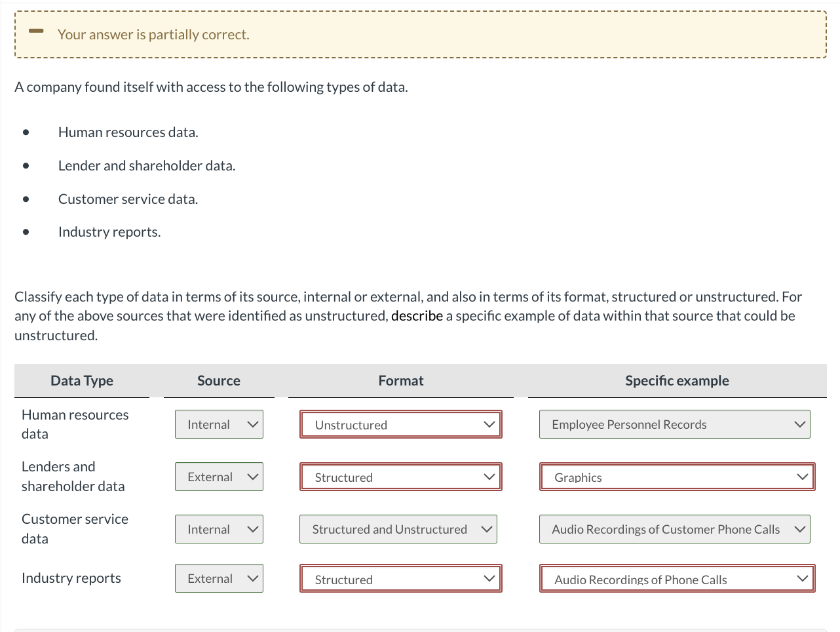
Task: Open the Source dropdown for Human resources data
Action: (x=219, y=424)
